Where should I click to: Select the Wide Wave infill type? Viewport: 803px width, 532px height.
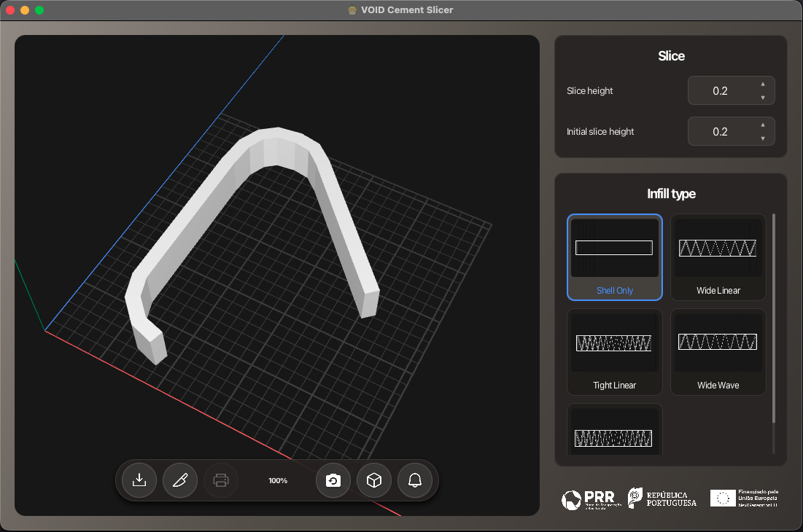pos(718,352)
